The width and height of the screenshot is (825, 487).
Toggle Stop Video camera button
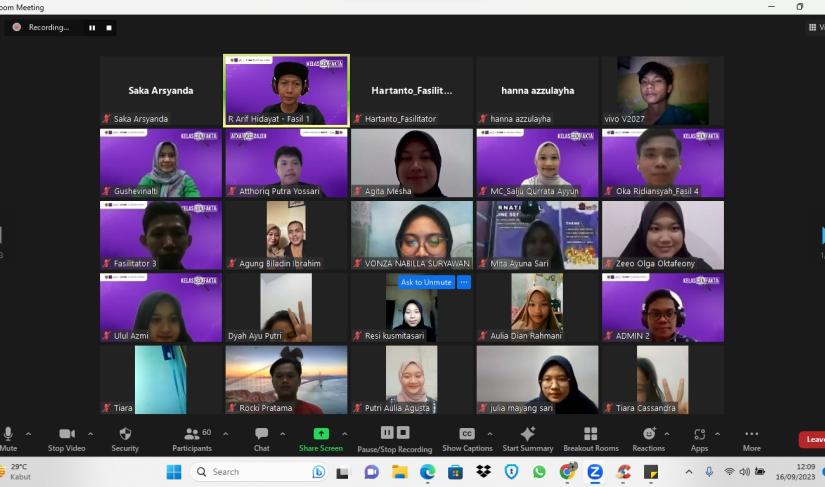coord(67,438)
